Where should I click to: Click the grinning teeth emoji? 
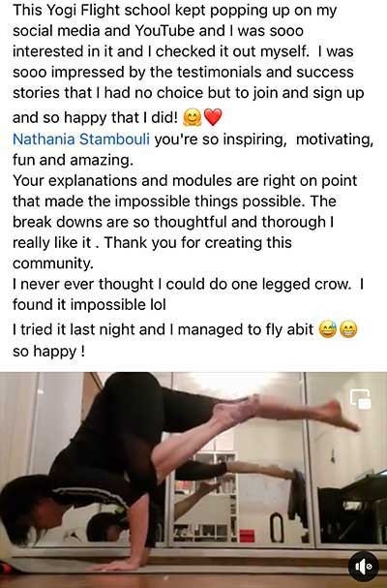(348, 330)
